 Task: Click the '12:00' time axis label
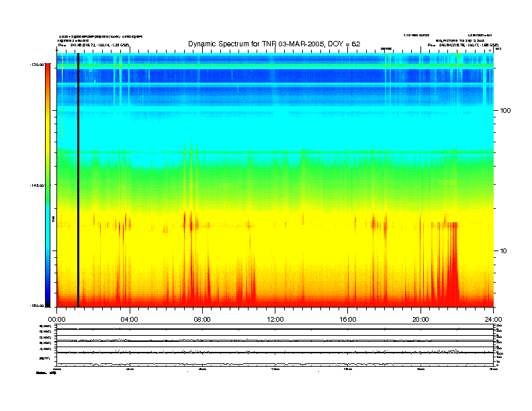click(275, 320)
